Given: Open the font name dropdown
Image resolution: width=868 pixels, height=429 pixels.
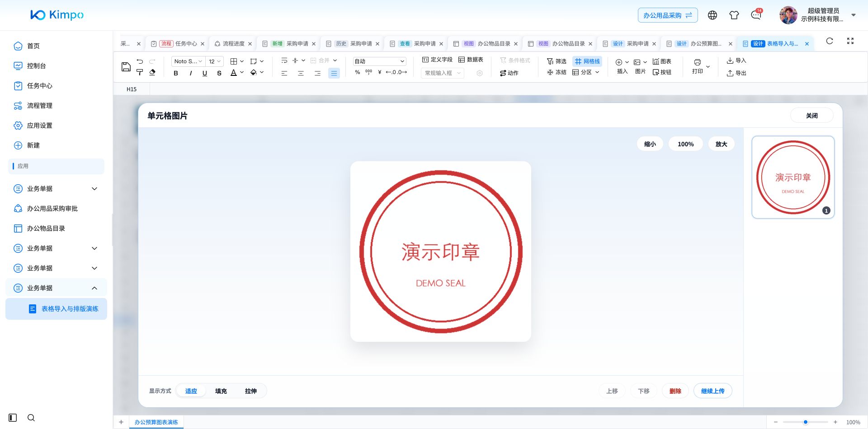Looking at the screenshot, I should point(188,61).
